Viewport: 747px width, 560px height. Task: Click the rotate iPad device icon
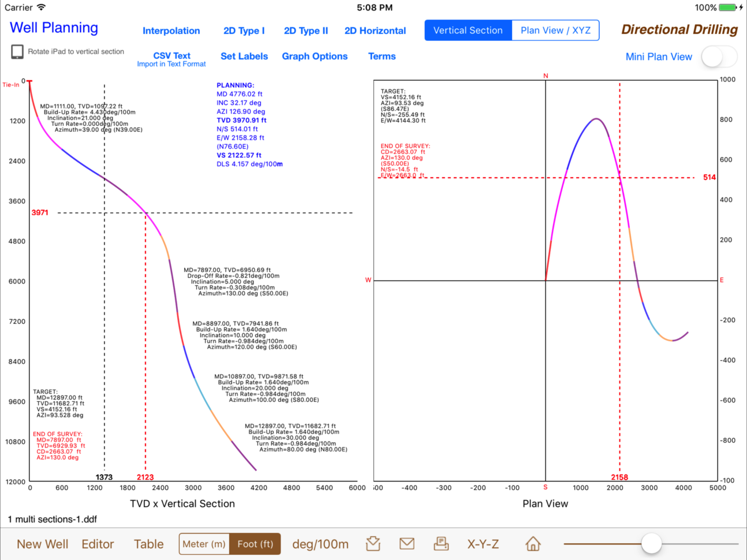click(x=16, y=51)
